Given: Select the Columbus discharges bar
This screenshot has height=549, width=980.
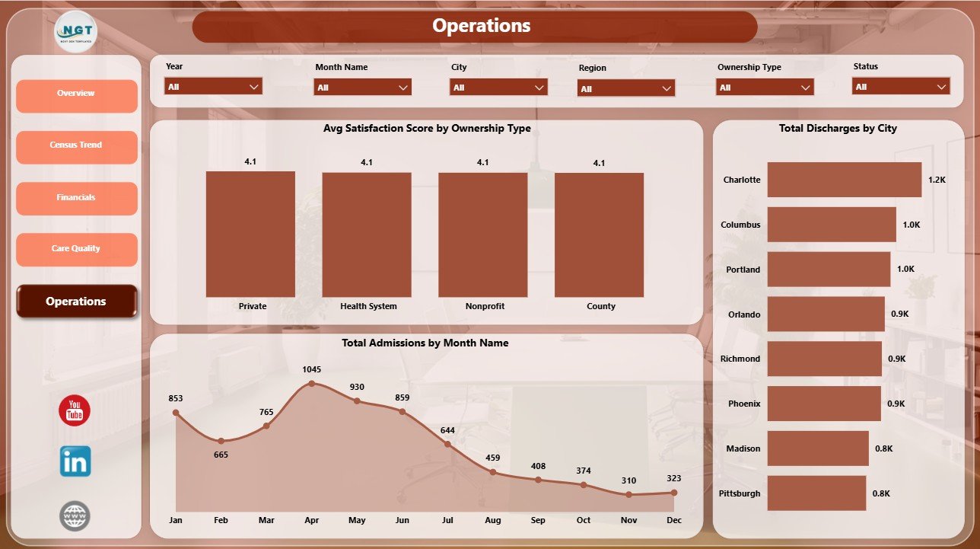Looking at the screenshot, I should pyautogui.click(x=832, y=225).
